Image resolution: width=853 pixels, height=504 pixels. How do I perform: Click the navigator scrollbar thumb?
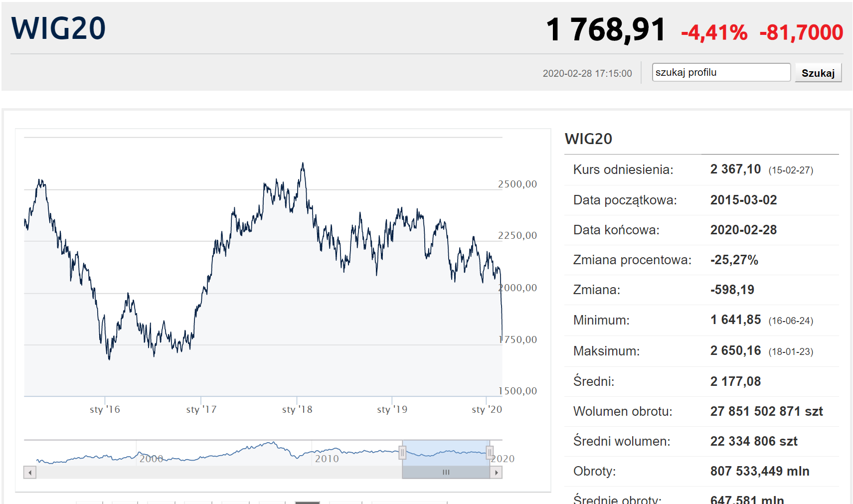pyautogui.click(x=446, y=472)
